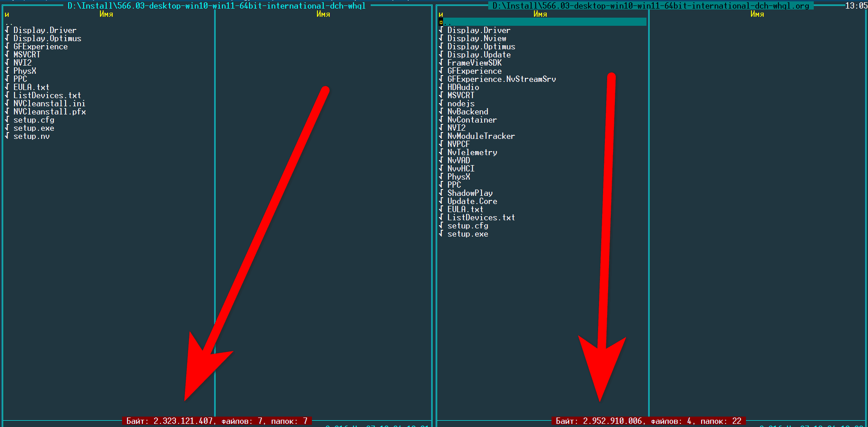Select ListDevices.txt in right panel
The width and height of the screenshot is (868, 427).
pyautogui.click(x=481, y=218)
